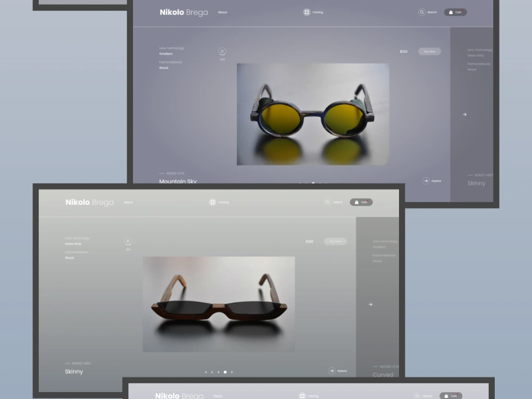Screen dimensions: 532x399
Task: Open the Catalog grid icon in top mockup
Action: [x=306, y=12]
